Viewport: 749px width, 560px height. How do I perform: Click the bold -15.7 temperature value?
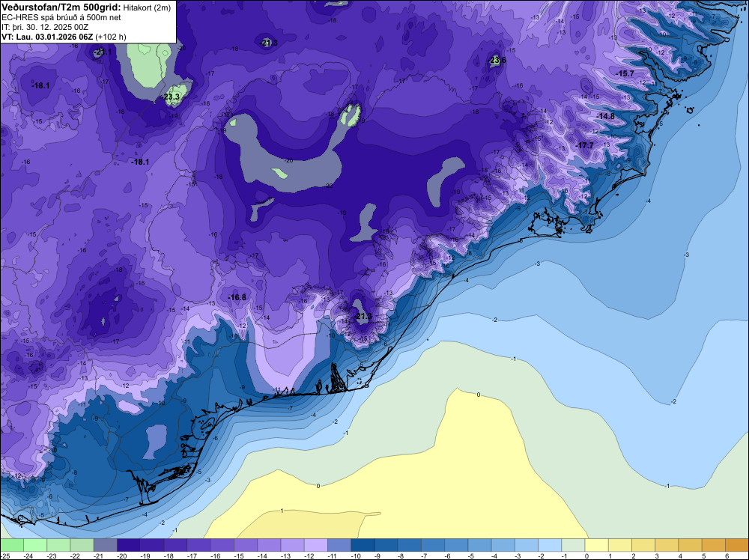tap(625, 73)
